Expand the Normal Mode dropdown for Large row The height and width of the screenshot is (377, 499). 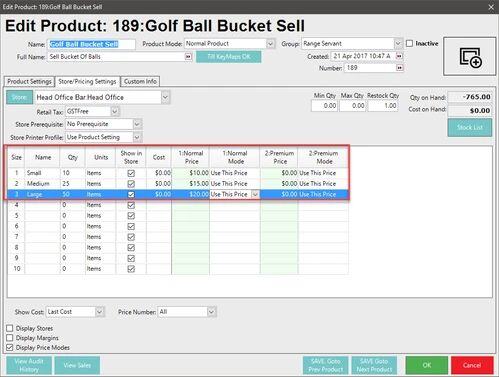pos(255,194)
